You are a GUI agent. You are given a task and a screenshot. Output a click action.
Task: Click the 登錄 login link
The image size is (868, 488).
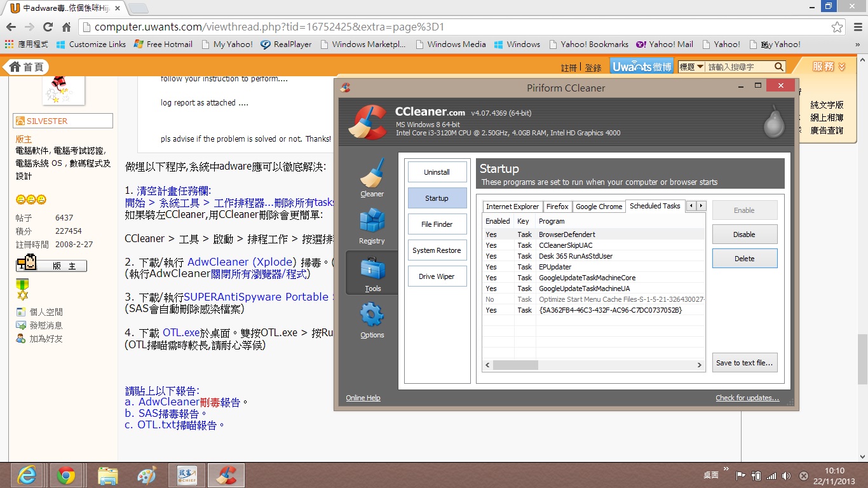(593, 67)
